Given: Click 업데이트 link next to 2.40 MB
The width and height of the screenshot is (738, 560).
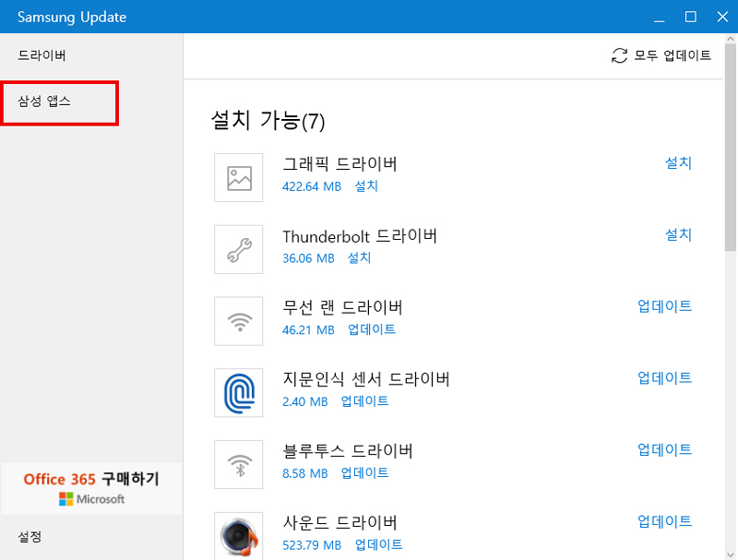Looking at the screenshot, I should (364, 401).
